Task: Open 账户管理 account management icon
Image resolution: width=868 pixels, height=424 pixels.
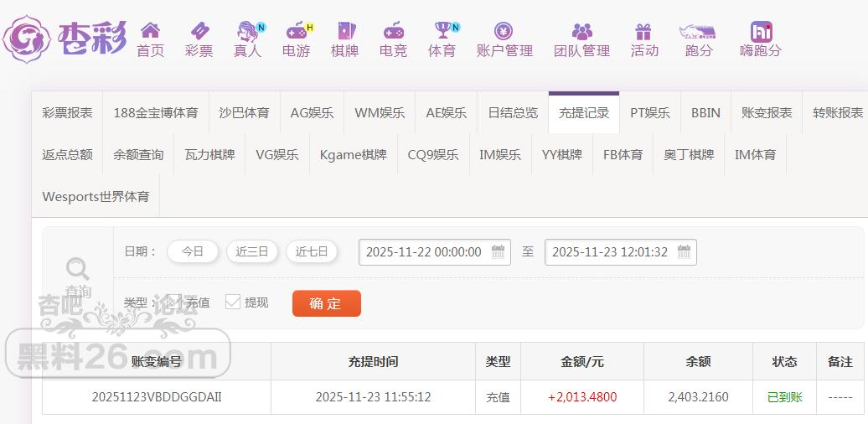Action: 504,32
